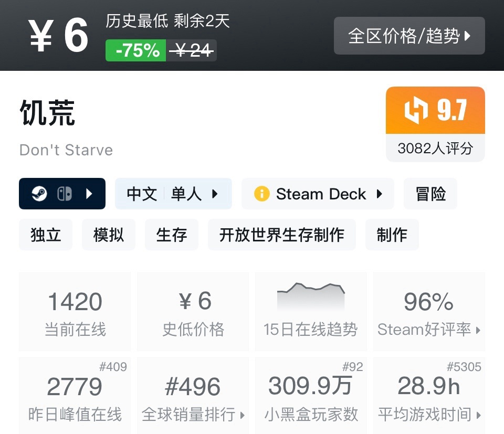Tap the Steam platform icon
Image resolution: width=504 pixels, height=434 pixels.
(x=39, y=194)
